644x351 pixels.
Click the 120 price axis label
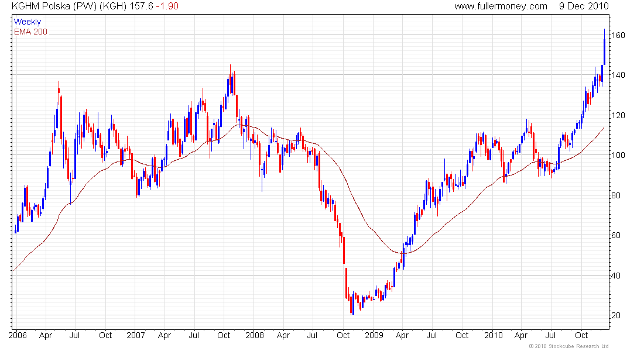click(618, 115)
